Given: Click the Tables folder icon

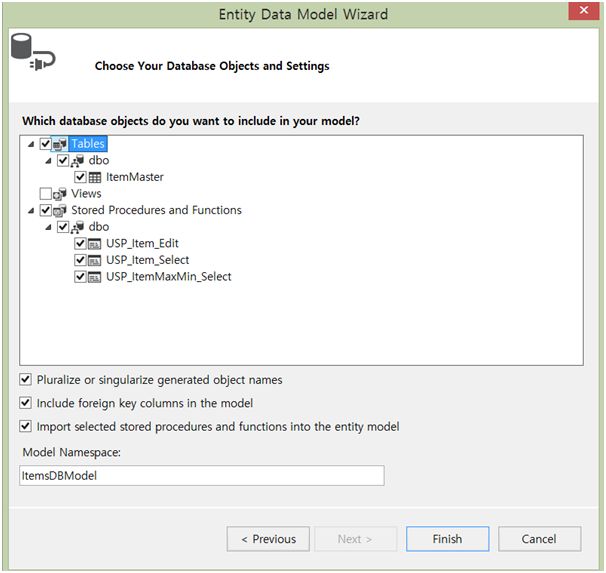Looking at the screenshot, I should tap(60, 144).
